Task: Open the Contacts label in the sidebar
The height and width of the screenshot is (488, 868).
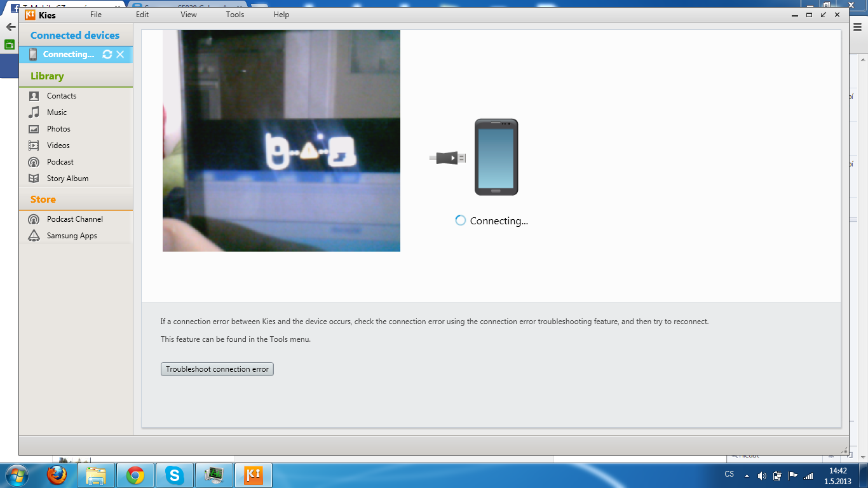Action: (62, 96)
